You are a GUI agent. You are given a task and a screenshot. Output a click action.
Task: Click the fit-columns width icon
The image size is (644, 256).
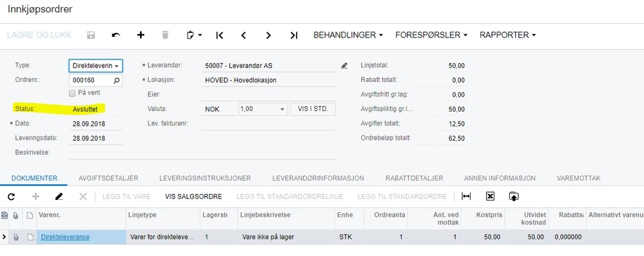tap(466, 197)
